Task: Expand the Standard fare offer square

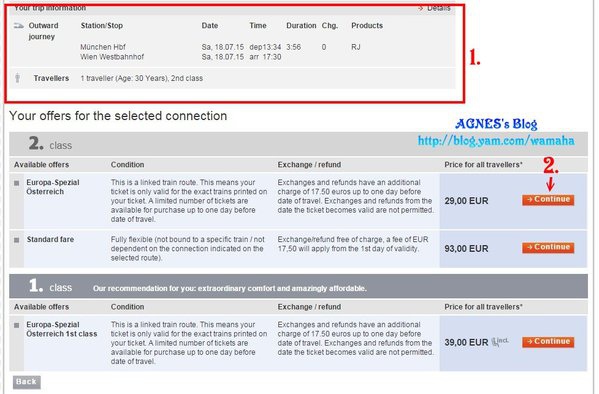Action: pyautogui.click(x=16, y=240)
